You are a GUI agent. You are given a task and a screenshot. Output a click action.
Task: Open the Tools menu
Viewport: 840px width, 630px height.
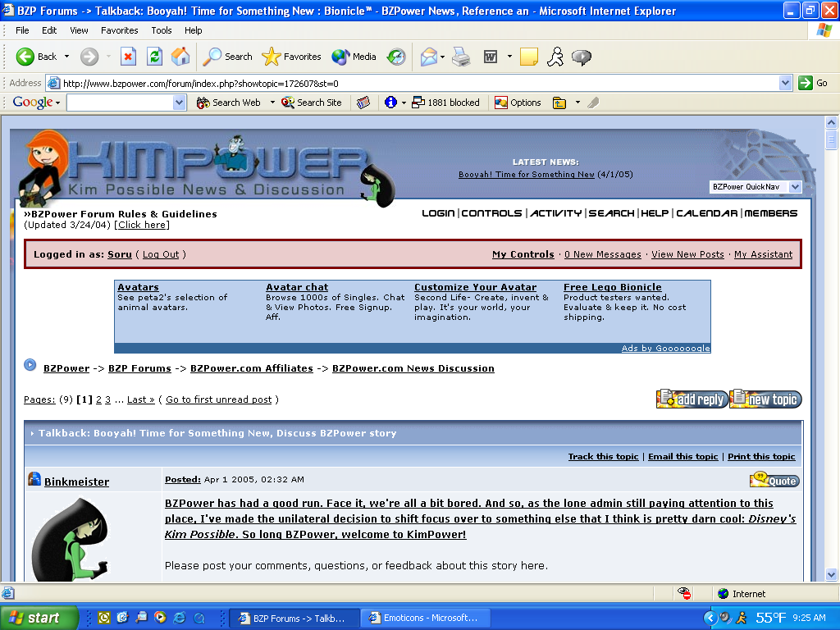[162, 30]
